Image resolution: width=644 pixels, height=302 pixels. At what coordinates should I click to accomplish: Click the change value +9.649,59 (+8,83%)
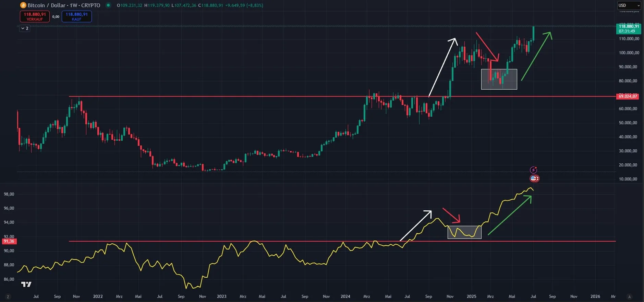pyautogui.click(x=244, y=5)
